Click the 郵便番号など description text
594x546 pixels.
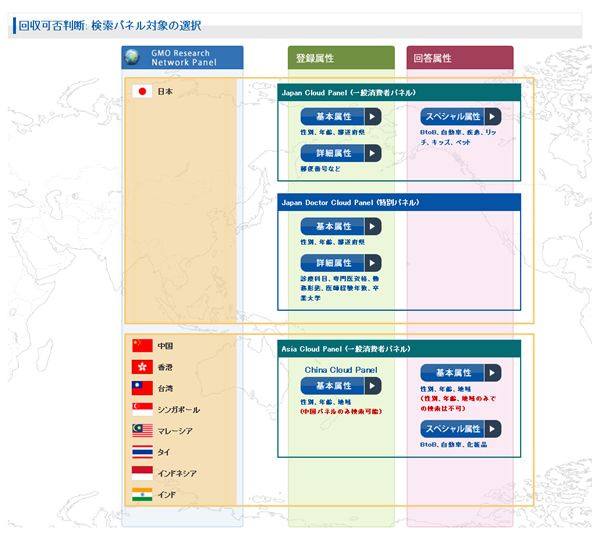320,169
